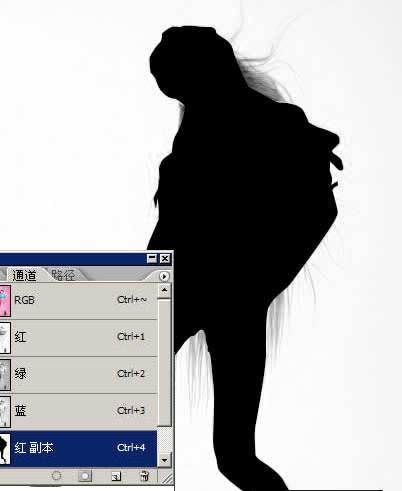The height and width of the screenshot is (491, 402).
Task: Click the palette resize grip corner
Action: (166, 477)
